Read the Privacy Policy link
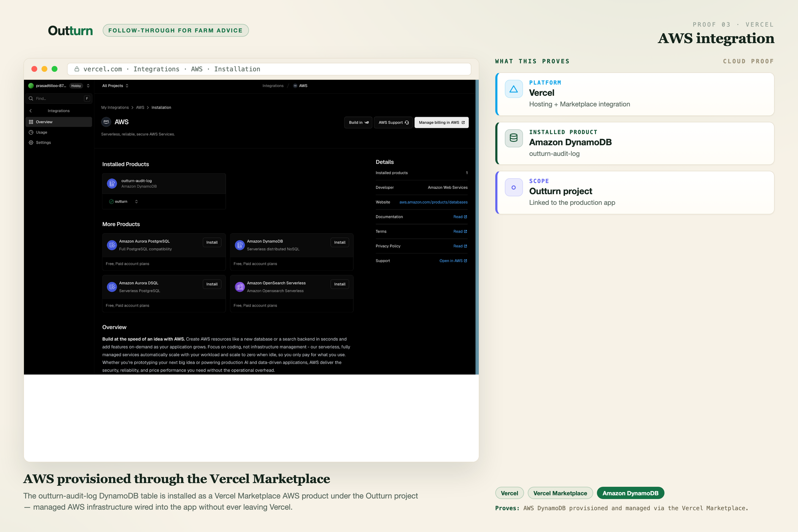Image resolution: width=798 pixels, height=532 pixels. [x=460, y=246]
